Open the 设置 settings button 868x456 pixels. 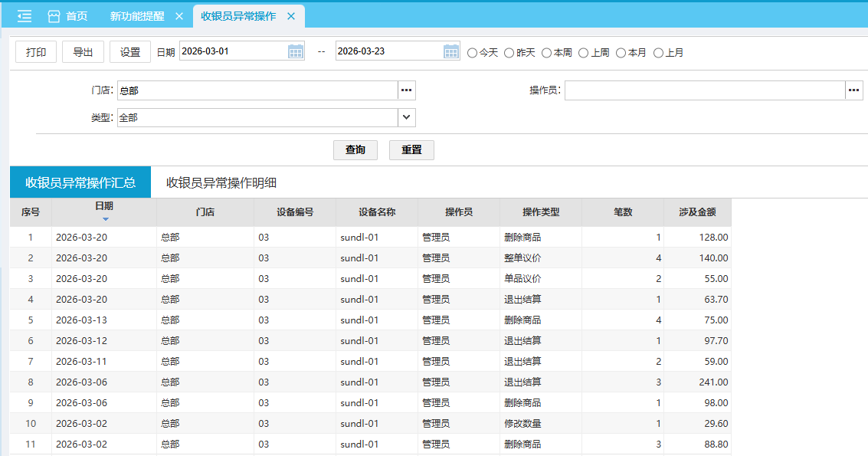130,52
